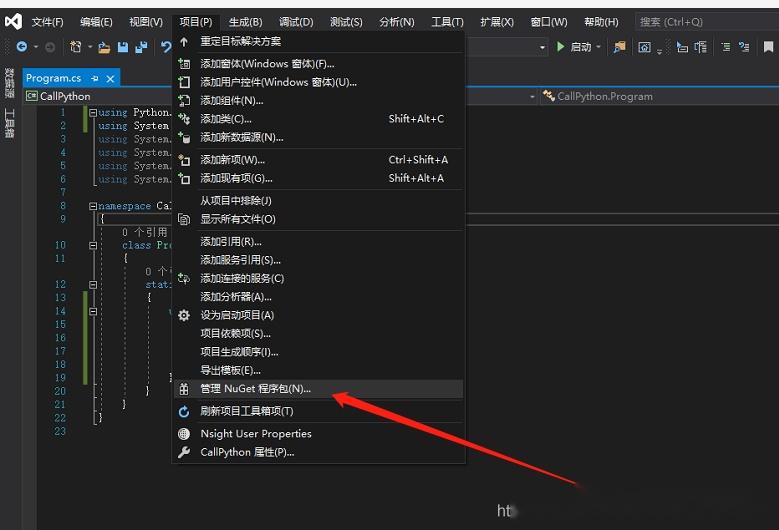Image resolution: width=779 pixels, height=530 pixels.
Task: Click the navigate backward arrow icon
Action: pyautogui.click(x=22, y=47)
